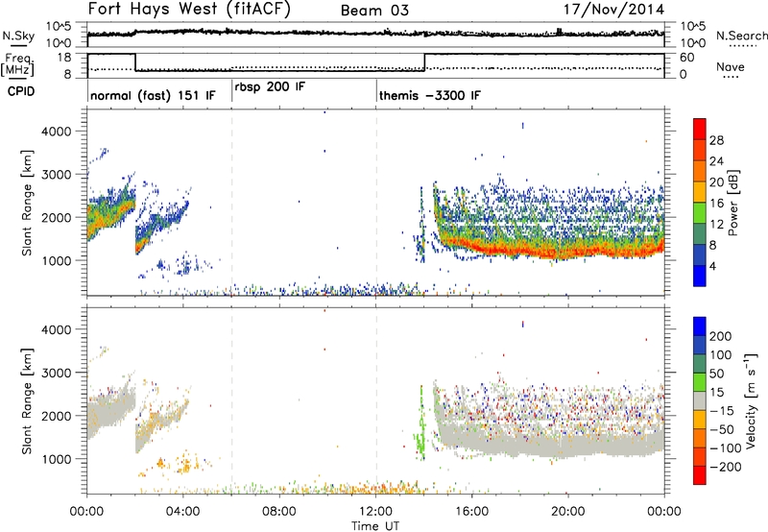
Task: Click the noise spike near 19:40 UT in the sky noise panel
Action: point(560,31)
